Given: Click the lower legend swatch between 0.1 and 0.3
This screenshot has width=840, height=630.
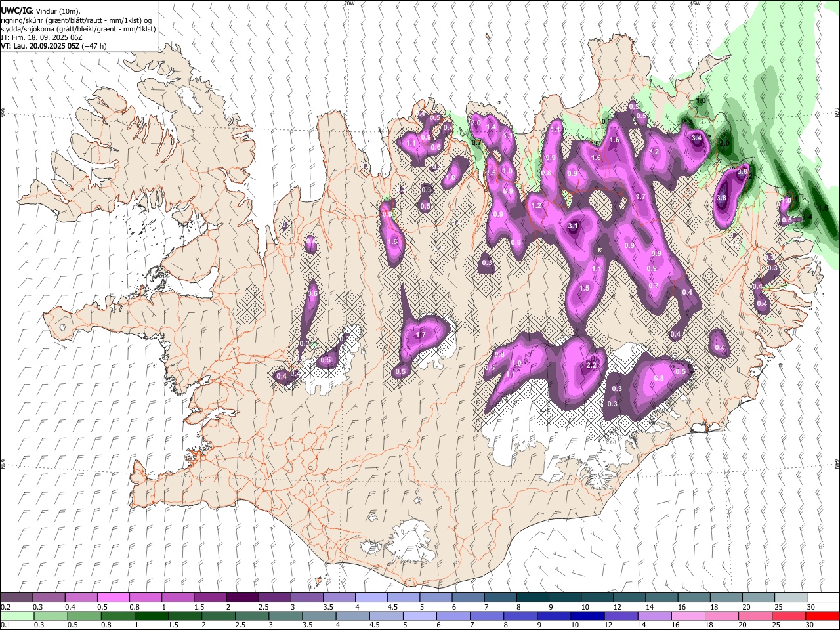Looking at the screenshot, I should 17,616.
